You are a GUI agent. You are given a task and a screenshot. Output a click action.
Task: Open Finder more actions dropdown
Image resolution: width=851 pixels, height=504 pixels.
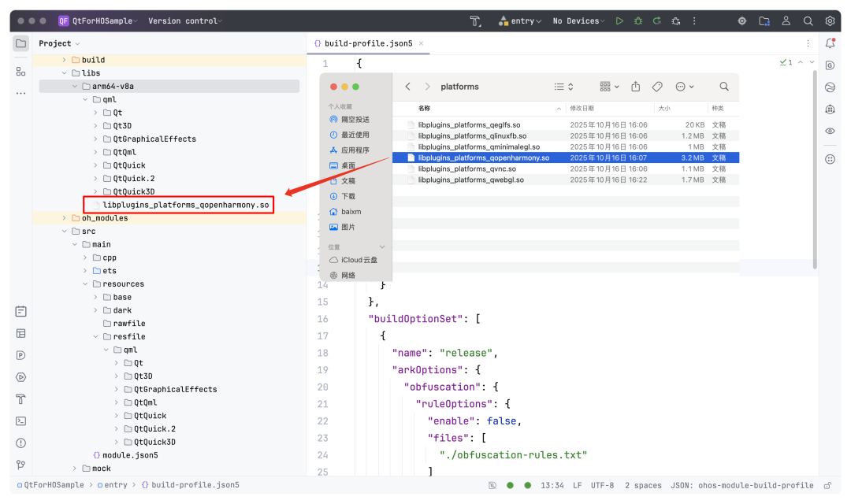[x=685, y=87]
